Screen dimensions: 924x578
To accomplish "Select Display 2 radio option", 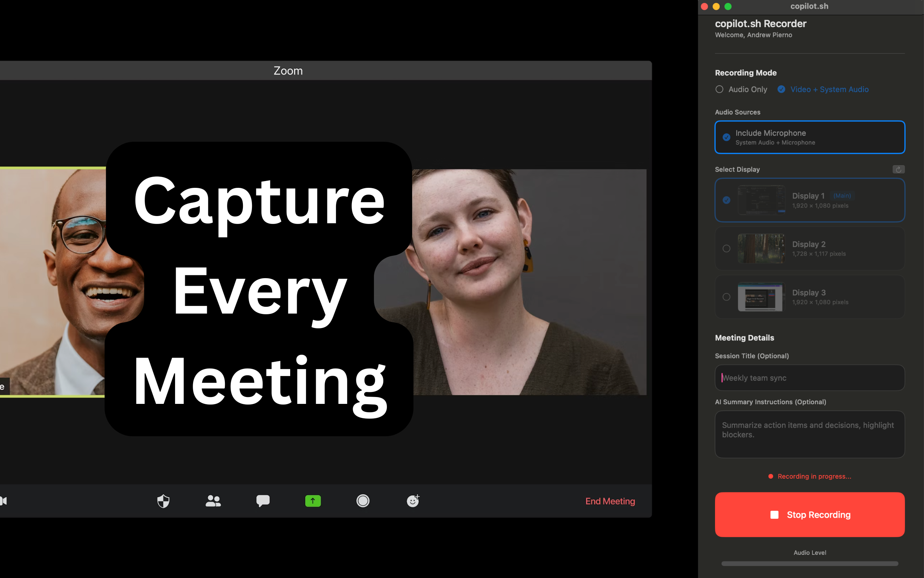I will 726,249.
